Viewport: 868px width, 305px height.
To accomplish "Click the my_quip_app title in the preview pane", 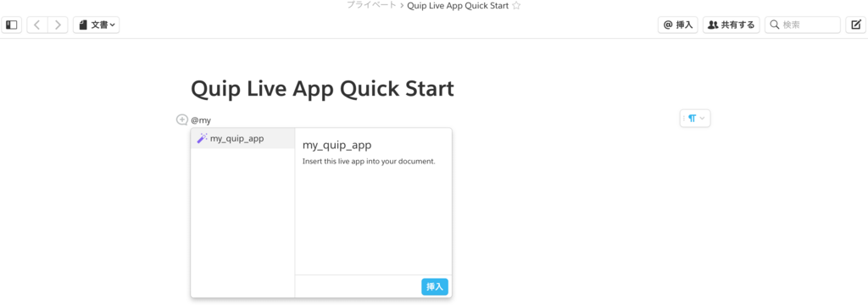I will click(337, 145).
